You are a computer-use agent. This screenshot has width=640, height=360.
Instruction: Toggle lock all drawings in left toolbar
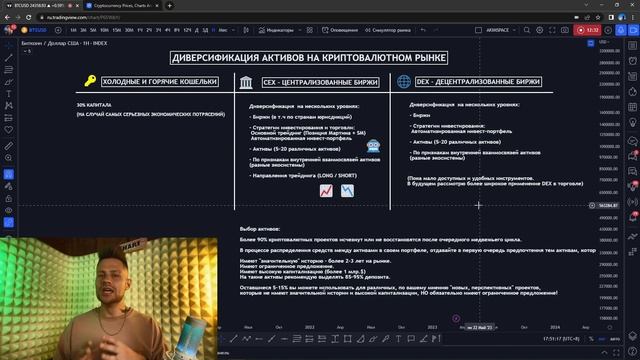(x=9, y=198)
